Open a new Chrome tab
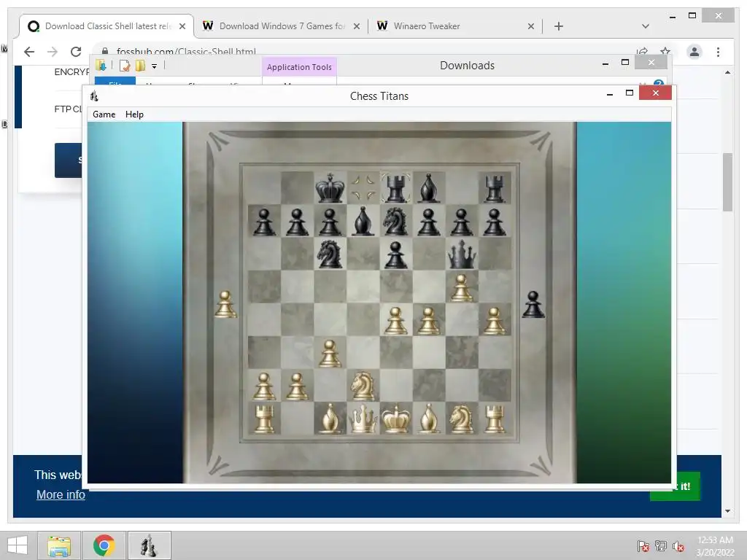 (x=559, y=26)
